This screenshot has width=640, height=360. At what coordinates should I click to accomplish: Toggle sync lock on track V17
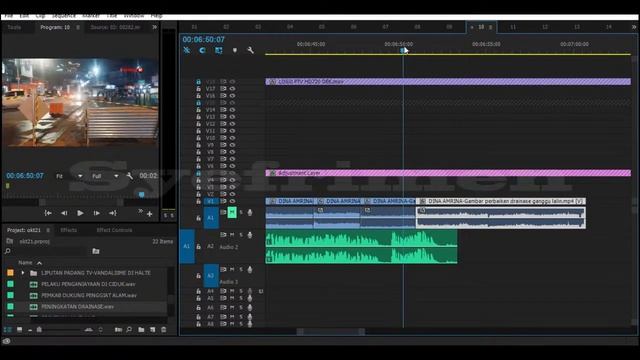(x=223, y=89)
